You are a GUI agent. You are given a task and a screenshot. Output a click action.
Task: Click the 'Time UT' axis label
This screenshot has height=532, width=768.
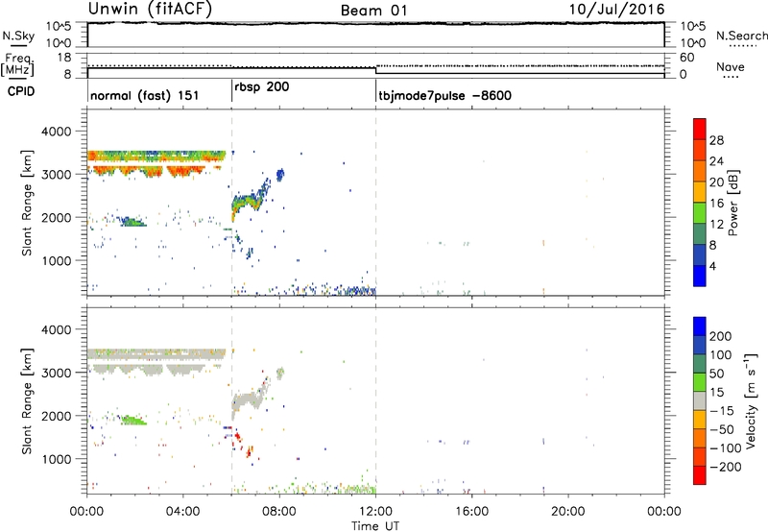(375, 526)
